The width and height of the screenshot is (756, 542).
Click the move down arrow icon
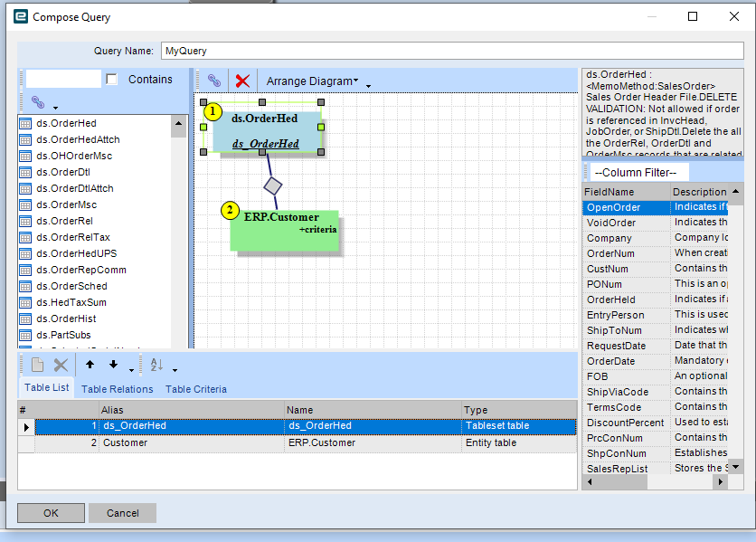113,365
